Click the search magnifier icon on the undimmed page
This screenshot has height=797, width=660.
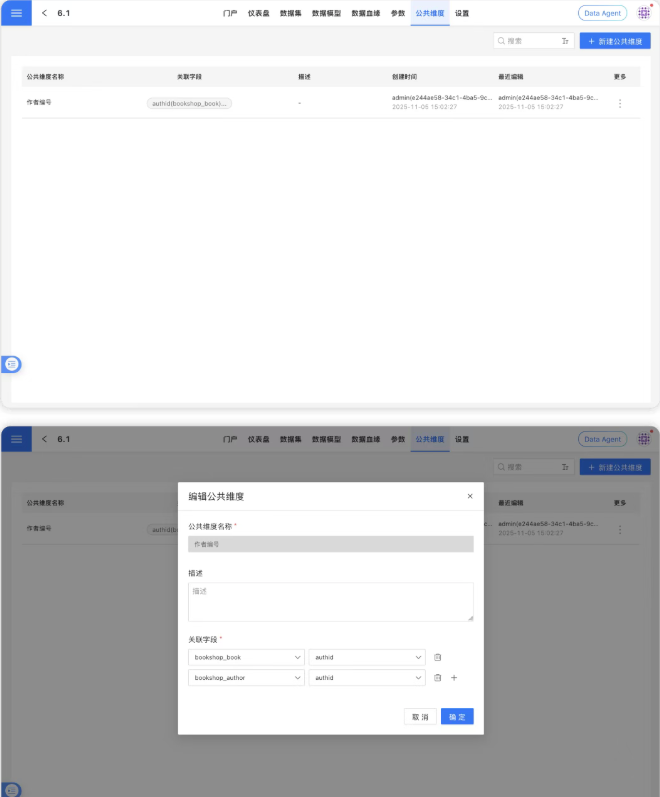[x=501, y=41]
